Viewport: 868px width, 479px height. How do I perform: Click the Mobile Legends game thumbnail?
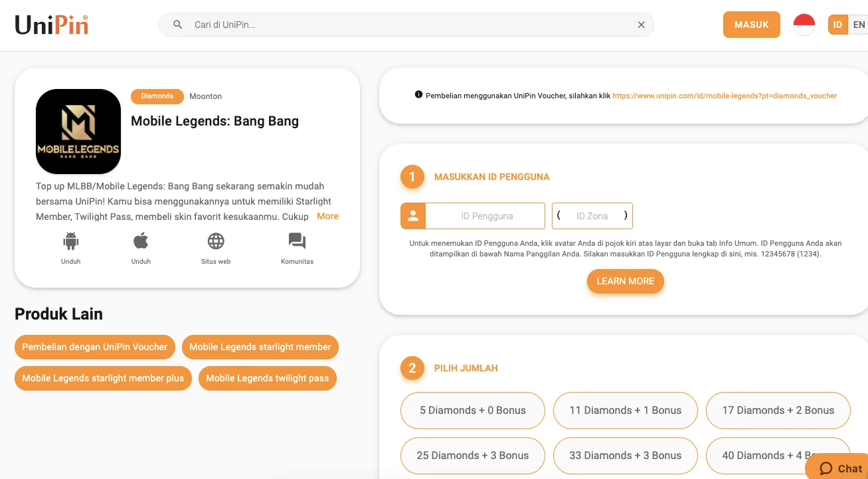(x=78, y=132)
